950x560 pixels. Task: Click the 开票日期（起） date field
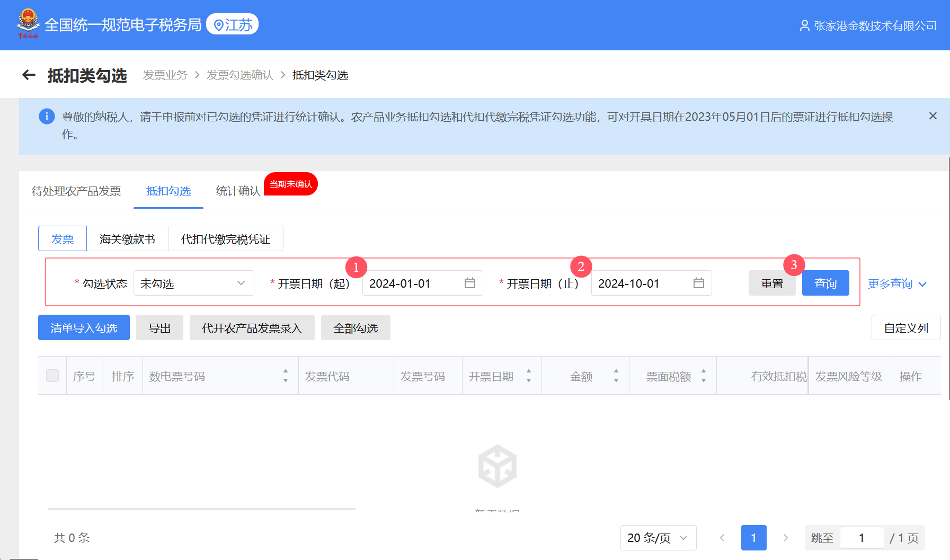coord(423,283)
